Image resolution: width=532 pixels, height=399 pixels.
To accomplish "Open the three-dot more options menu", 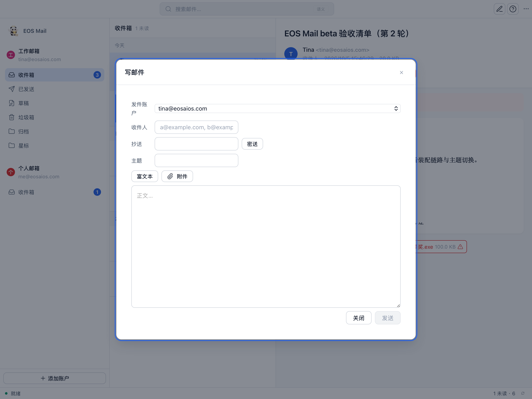I will click(526, 9).
